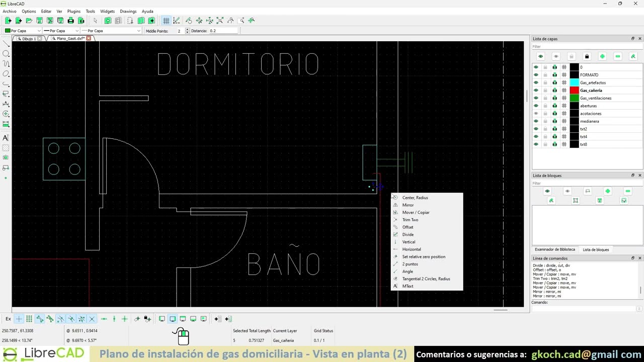
Task: Click the Print icon in toolbar
Action: click(x=70, y=21)
